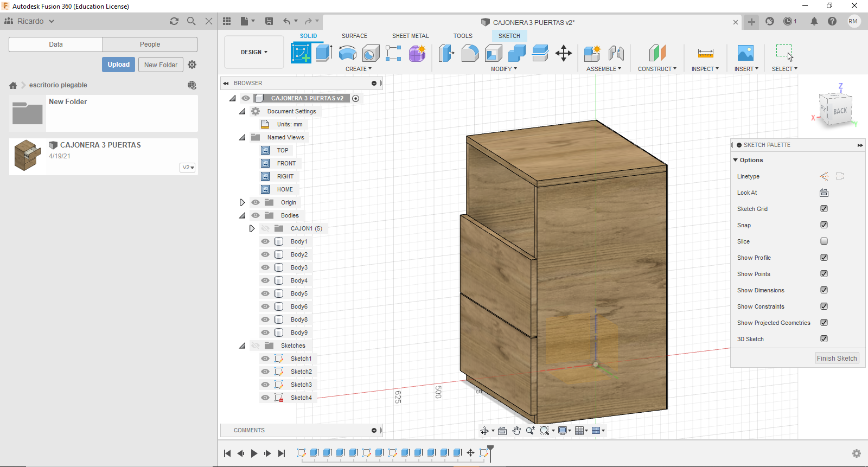Uncheck the Sketch Grid checkbox

click(x=824, y=209)
